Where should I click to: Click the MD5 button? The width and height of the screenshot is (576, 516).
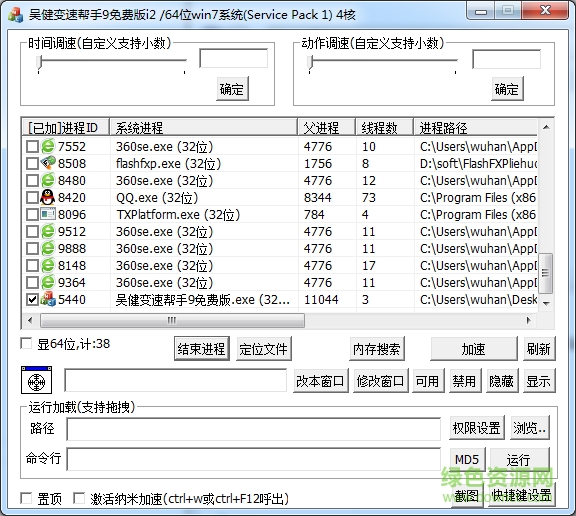[x=468, y=459]
